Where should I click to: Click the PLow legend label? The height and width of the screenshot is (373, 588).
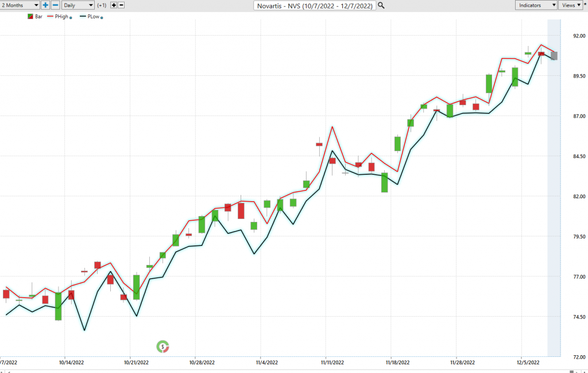tap(94, 17)
